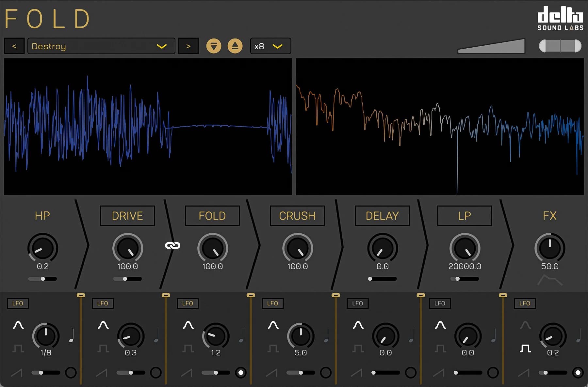The width and height of the screenshot is (588, 387).
Task: Click the LFO label in the HP section
Action: [18, 303]
